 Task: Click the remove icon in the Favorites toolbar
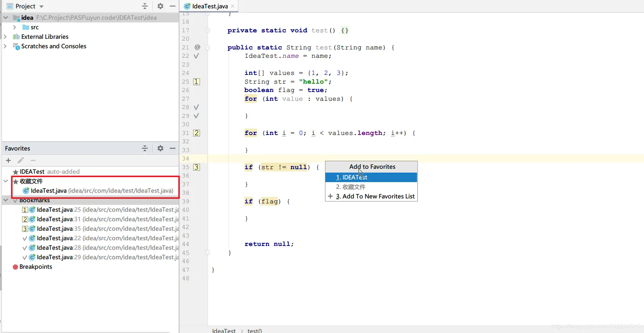coord(33,160)
